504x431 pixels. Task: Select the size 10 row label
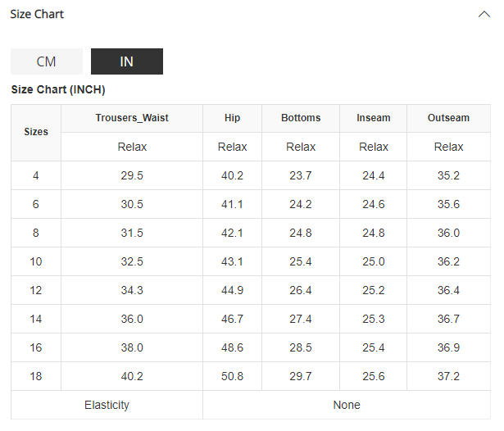coord(36,261)
